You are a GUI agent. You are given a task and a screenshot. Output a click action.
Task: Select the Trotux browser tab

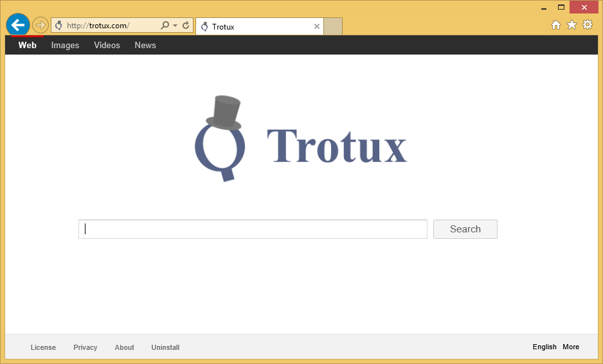click(260, 26)
